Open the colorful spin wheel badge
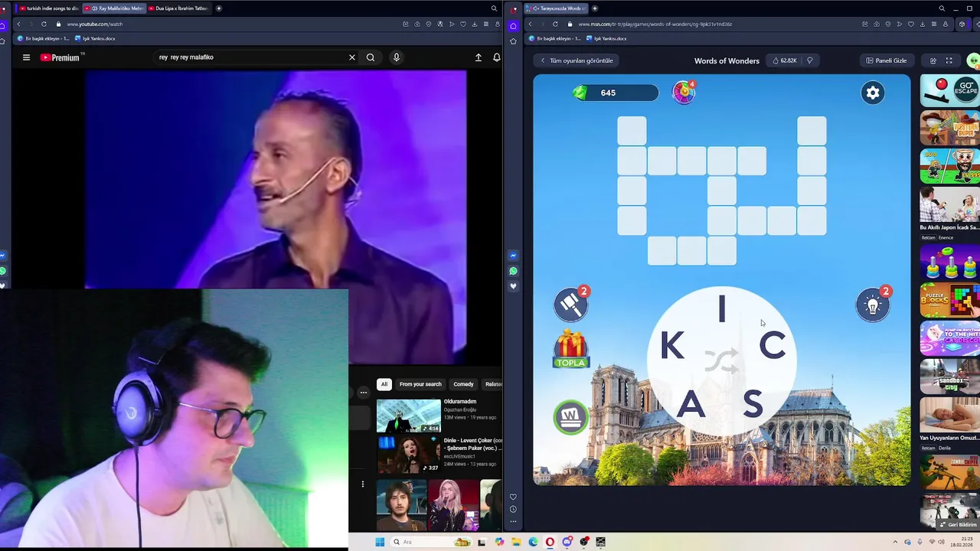The height and width of the screenshot is (551, 980). coord(684,92)
